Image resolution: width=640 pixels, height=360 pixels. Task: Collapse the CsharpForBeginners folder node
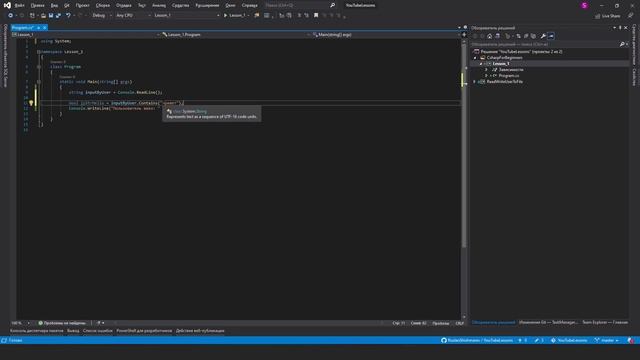[475, 58]
